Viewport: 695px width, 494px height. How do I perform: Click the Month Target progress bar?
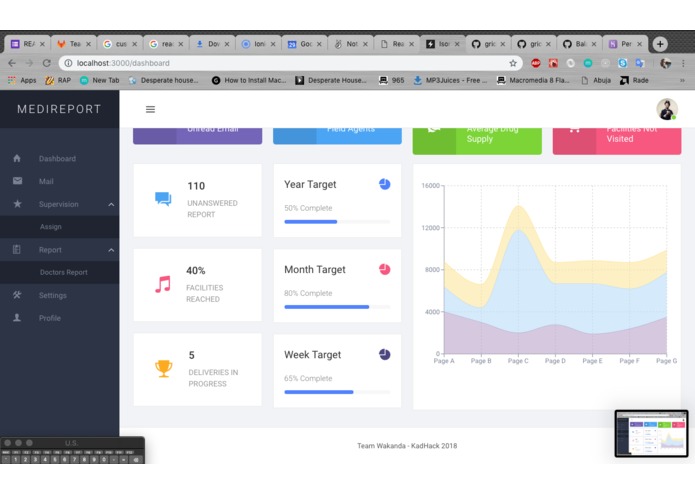tap(337, 307)
